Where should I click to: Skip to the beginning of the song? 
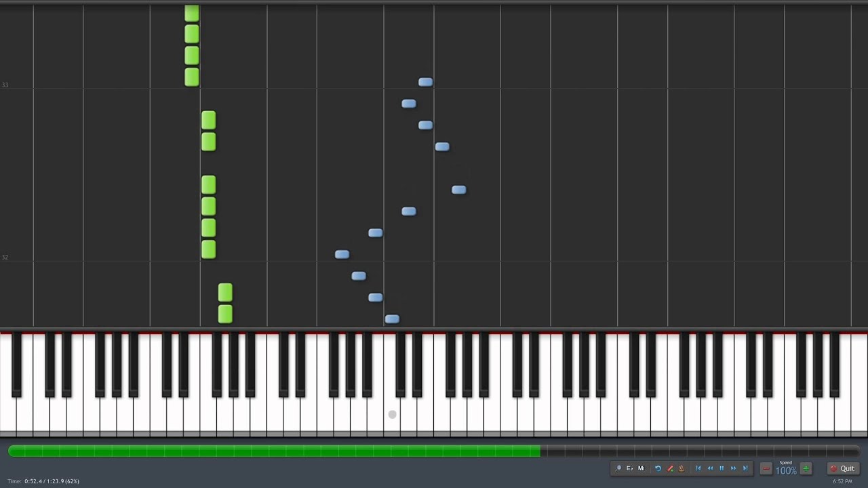click(698, 468)
